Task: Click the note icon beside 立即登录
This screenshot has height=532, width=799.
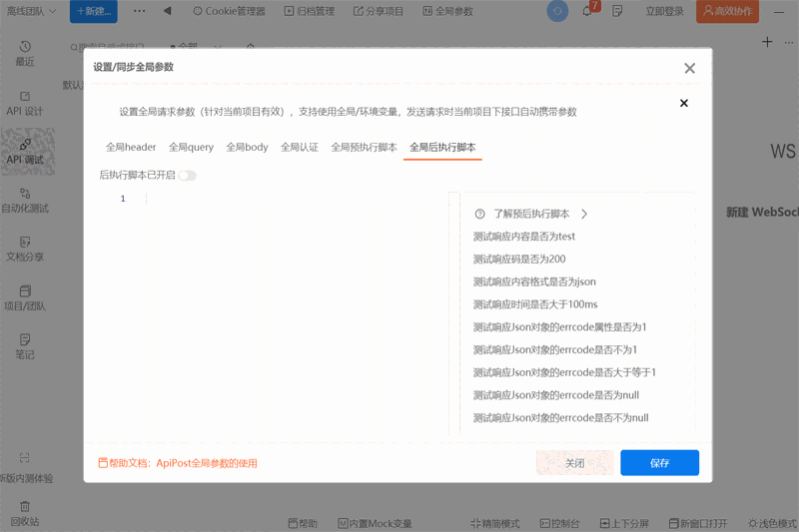Action: coord(617,11)
